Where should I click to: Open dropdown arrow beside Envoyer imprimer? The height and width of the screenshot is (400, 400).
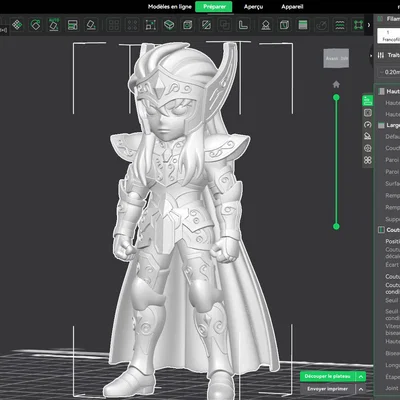pos(361,389)
